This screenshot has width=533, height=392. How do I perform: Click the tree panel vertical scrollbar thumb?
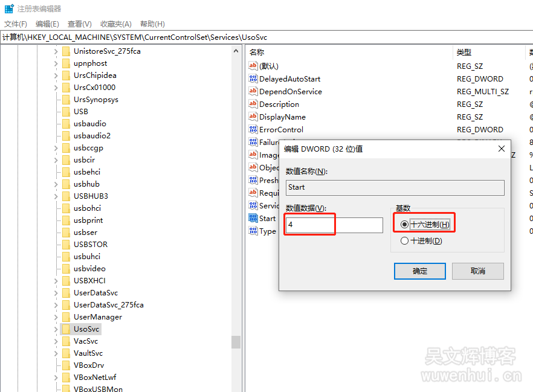236,342
